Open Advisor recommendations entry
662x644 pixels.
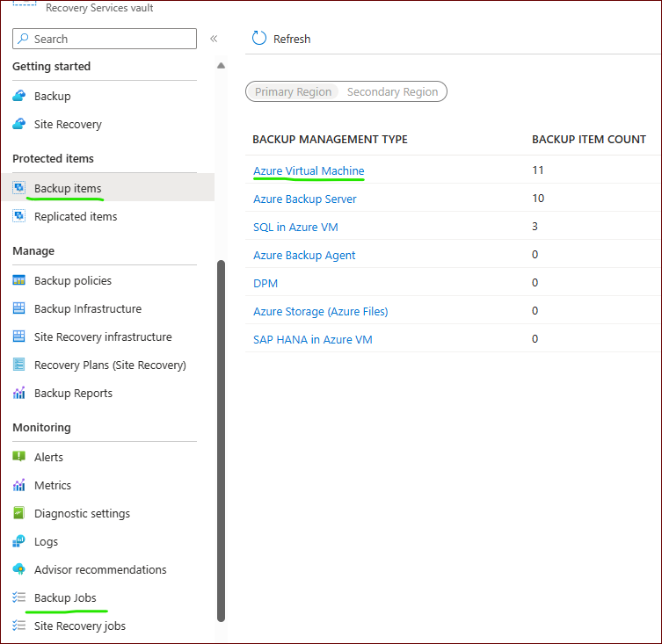100,569
